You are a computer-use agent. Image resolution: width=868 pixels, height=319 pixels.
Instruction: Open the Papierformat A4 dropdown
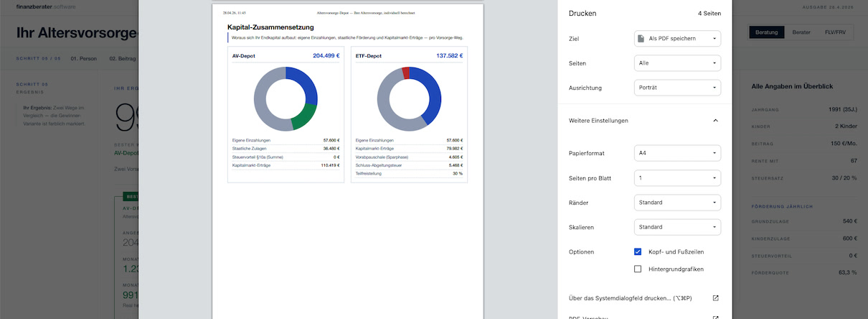pyautogui.click(x=677, y=153)
